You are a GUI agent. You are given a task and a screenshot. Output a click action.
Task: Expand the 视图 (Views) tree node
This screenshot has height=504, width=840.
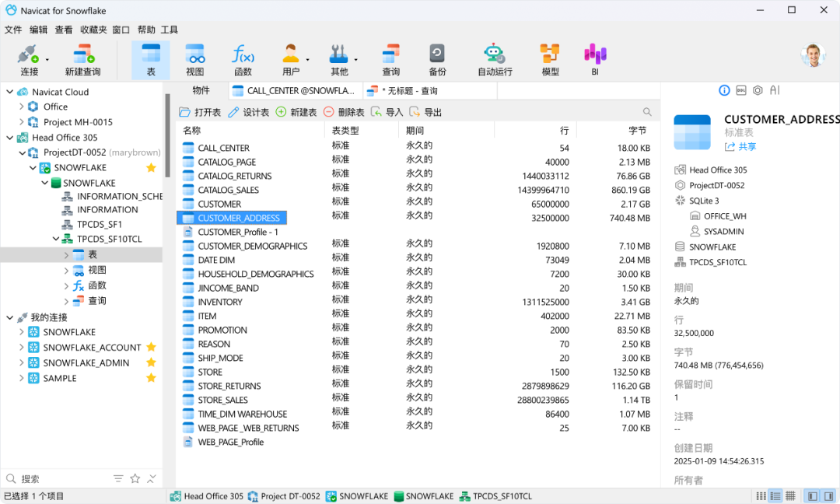coord(66,270)
